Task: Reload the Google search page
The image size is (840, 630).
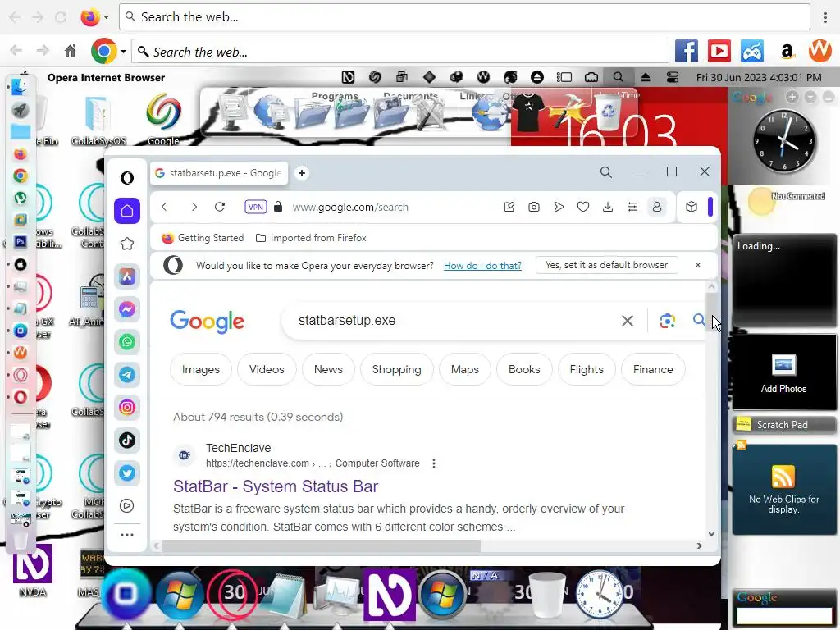Action: (220, 207)
